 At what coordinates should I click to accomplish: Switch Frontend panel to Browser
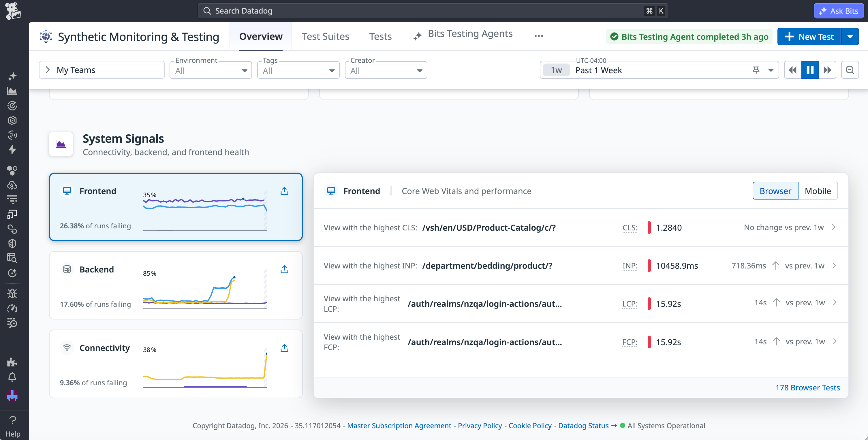[x=775, y=191]
